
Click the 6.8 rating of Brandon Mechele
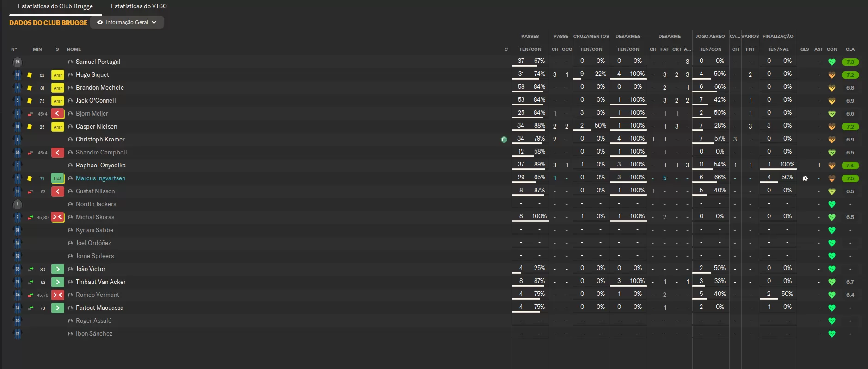point(850,88)
